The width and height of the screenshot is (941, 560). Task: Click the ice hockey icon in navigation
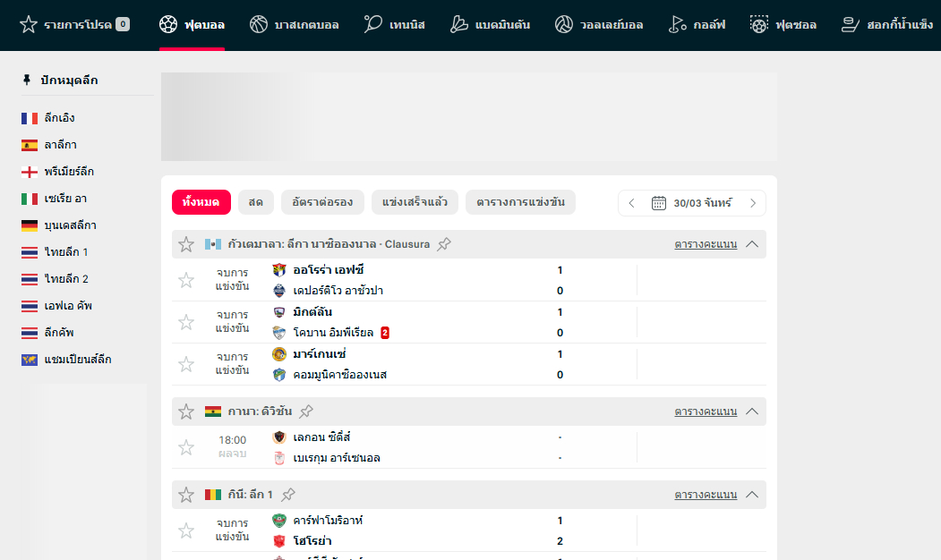[x=850, y=24]
